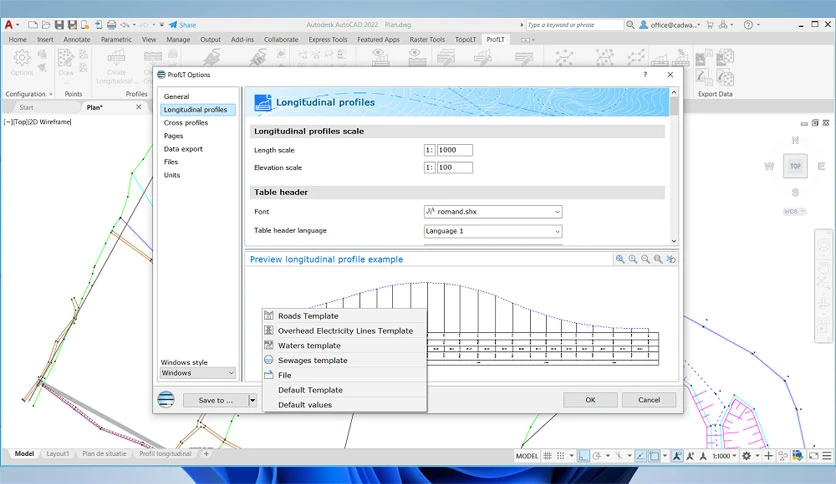836x484 pixels.
Task: Click last zoom icon in preview toolbar
Action: click(x=671, y=259)
